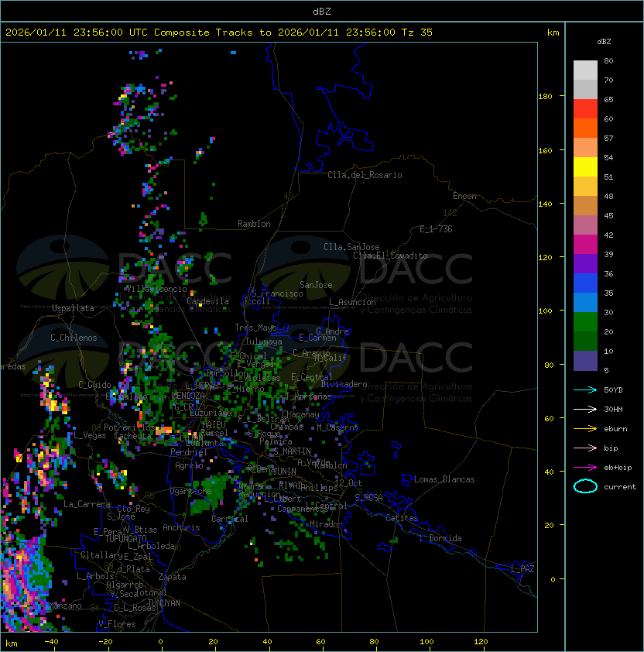The height and width of the screenshot is (652, 644).
Task: Click the white 30HM track arrow icon
Action: [x=585, y=409]
